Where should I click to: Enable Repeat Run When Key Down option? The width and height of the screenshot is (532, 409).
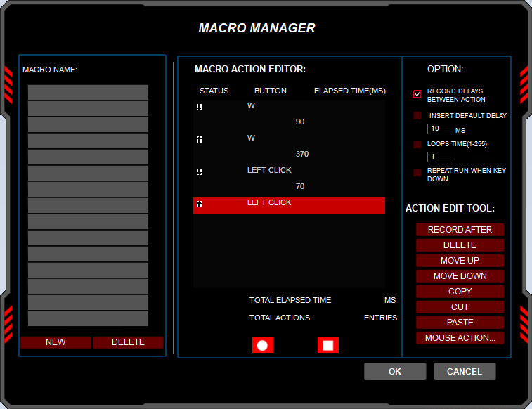[x=417, y=172]
